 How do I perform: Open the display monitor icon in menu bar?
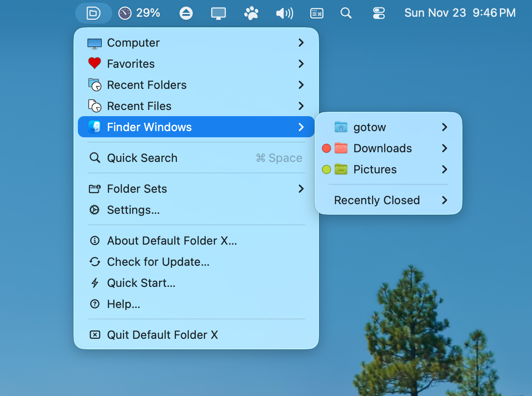tap(218, 13)
